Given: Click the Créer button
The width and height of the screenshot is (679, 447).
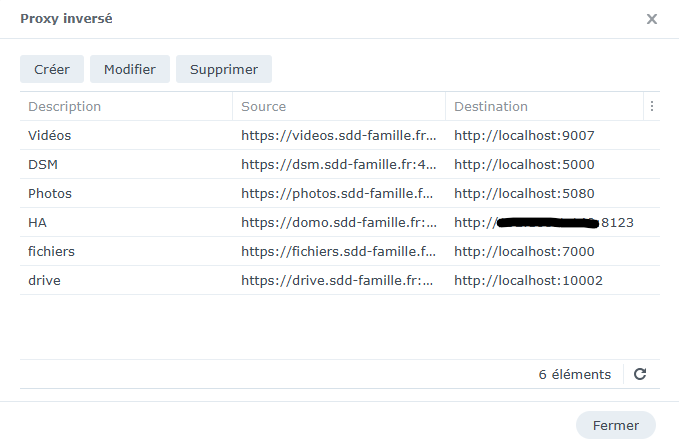Looking at the screenshot, I should (x=52, y=69).
